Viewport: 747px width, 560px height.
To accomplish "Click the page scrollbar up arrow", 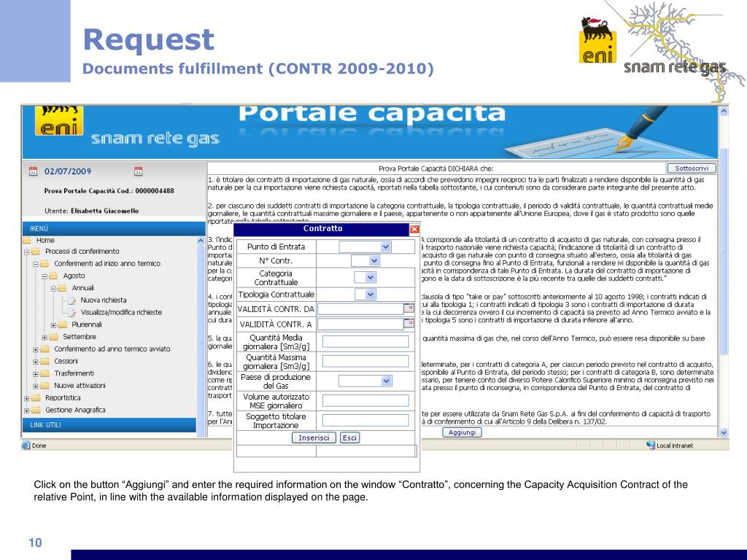I will pyautogui.click(x=724, y=111).
